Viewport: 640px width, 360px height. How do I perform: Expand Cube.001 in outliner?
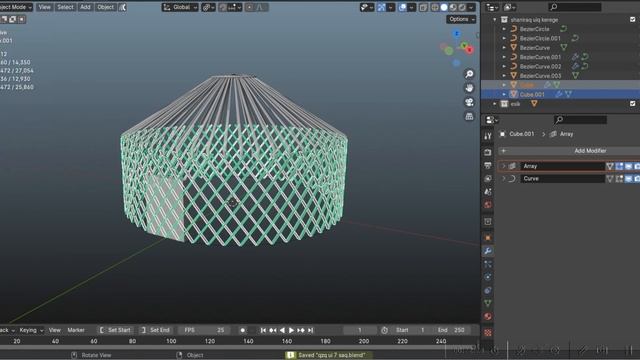click(504, 94)
